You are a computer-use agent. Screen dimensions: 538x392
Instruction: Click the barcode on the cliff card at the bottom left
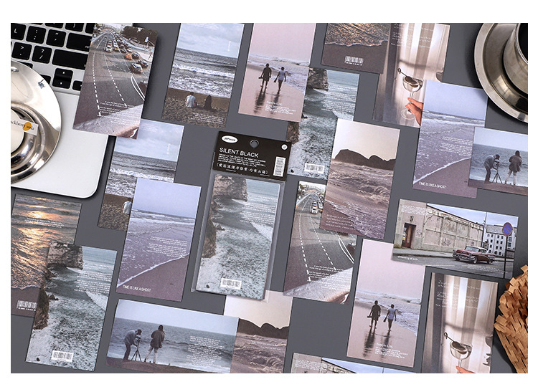pos(62,356)
